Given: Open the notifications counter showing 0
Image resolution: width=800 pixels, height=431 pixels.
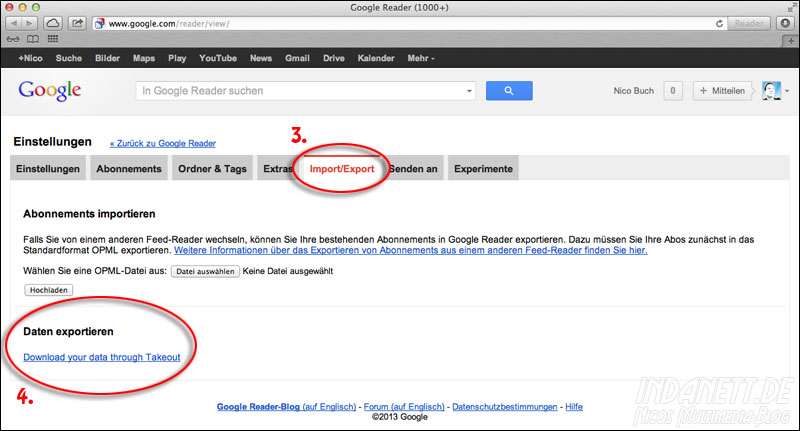Looking at the screenshot, I should (x=673, y=91).
